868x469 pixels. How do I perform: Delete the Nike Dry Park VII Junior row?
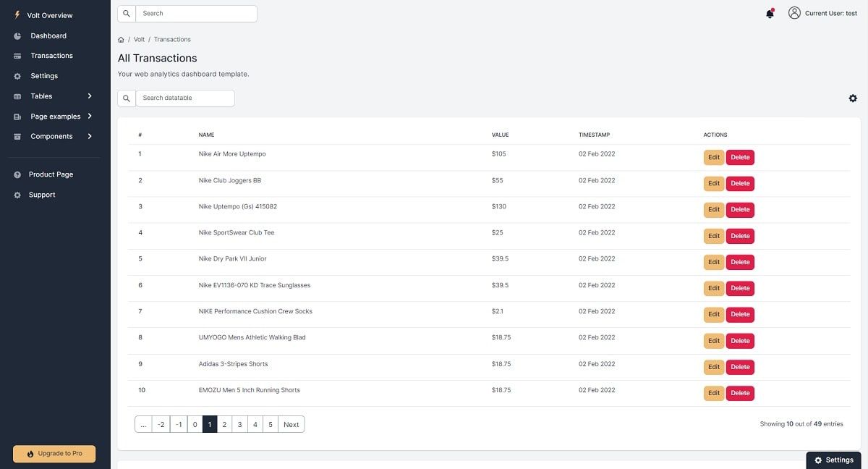click(x=740, y=262)
